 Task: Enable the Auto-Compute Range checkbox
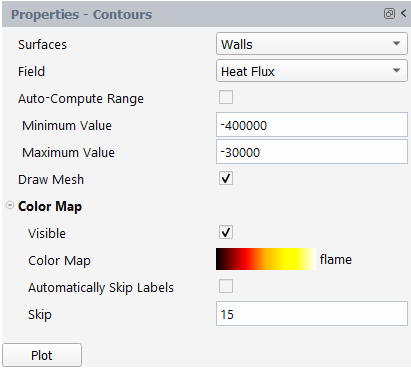pos(226,97)
